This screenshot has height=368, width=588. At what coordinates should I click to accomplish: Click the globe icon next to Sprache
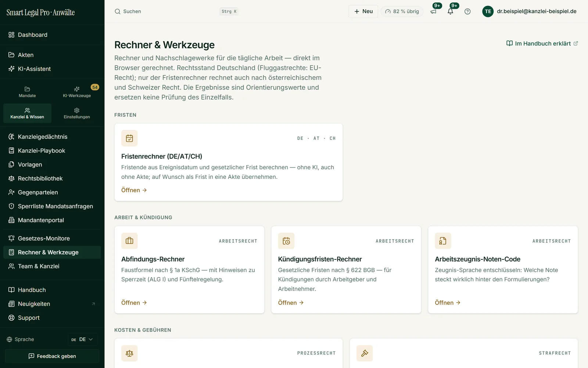[x=10, y=339]
